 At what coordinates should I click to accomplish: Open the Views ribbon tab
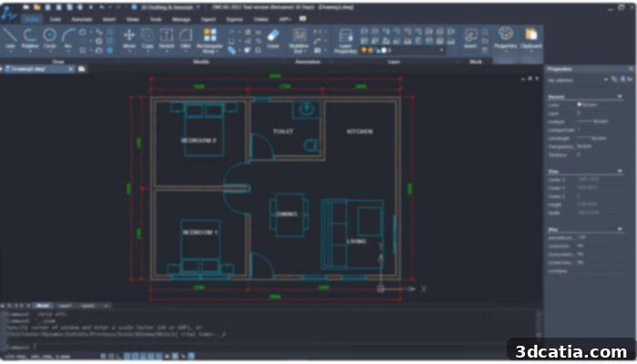133,19
